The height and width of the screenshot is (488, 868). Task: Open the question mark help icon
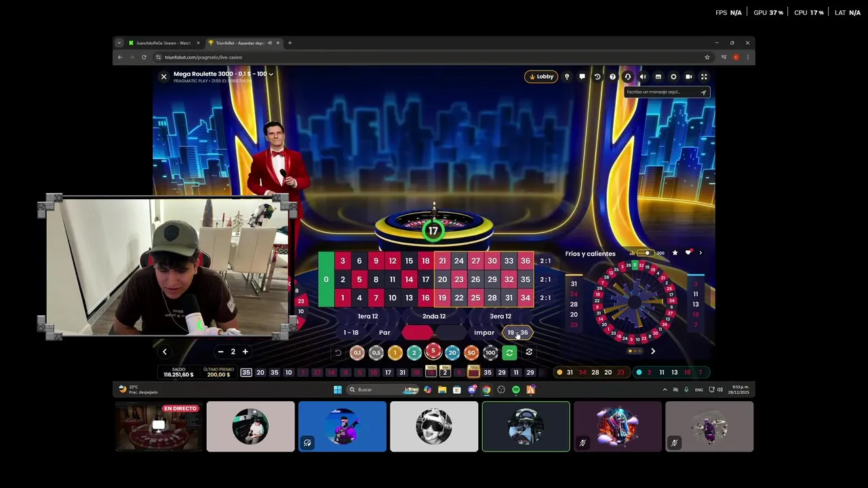point(612,77)
